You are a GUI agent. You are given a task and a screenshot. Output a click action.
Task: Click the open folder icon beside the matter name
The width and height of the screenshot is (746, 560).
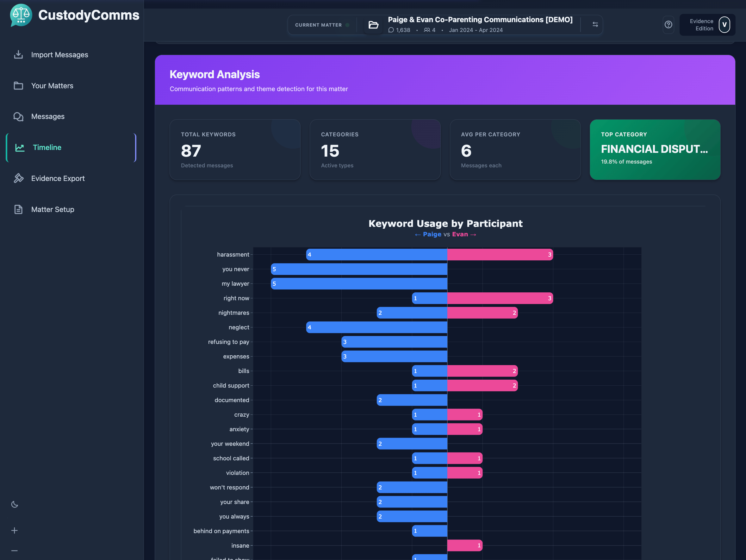pos(374,25)
